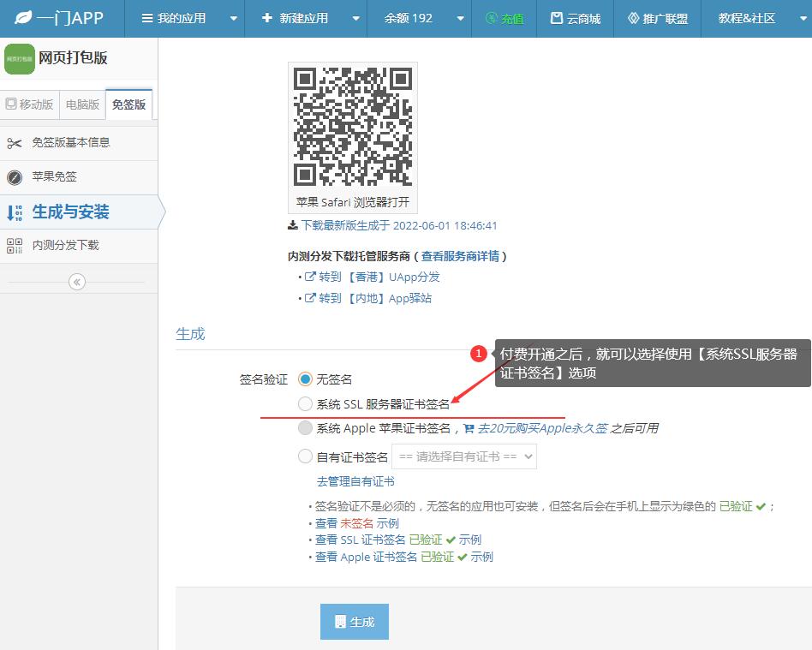812x650 pixels.
Task: Open 云商城 in the top bar
Action: (575, 19)
